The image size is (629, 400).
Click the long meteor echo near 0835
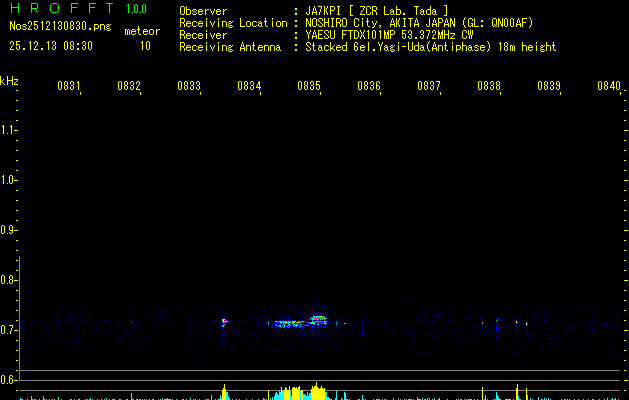(x=298, y=322)
